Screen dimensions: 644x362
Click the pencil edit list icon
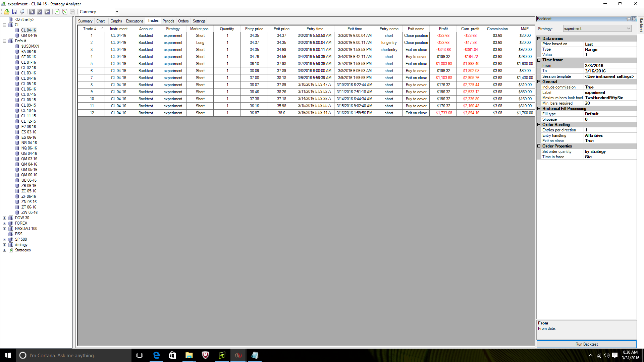coord(65,12)
